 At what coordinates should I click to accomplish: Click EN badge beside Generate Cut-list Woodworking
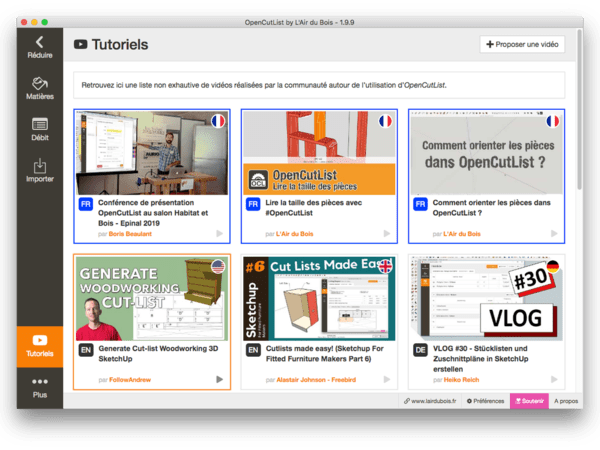(86, 350)
